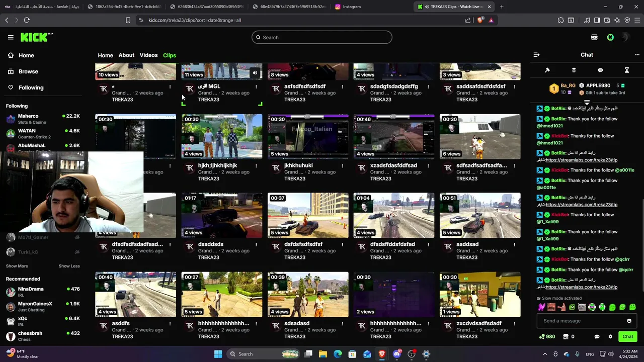
Task: Select the Clips tab
Action: [x=170, y=55]
